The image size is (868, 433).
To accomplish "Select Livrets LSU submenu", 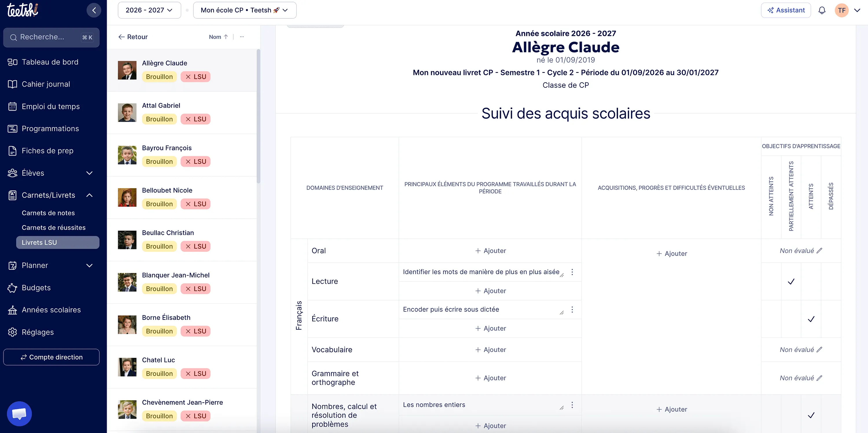I will click(x=58, y=243).
